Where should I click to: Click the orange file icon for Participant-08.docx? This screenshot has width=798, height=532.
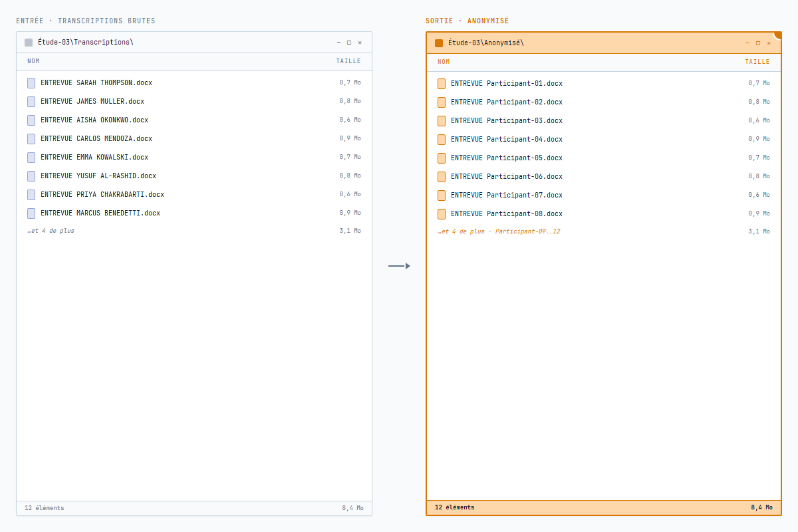[x=442, y=214]
